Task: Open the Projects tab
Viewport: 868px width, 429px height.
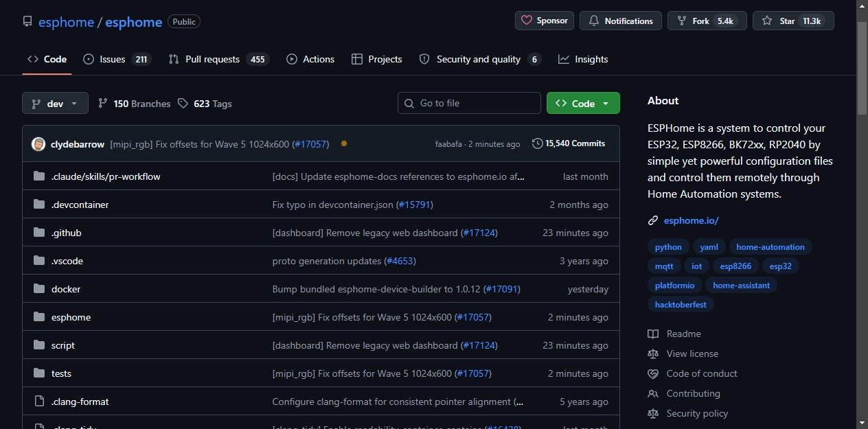Action: [376, 59]
